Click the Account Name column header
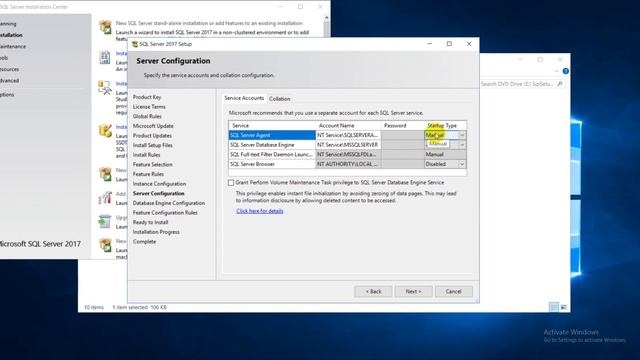 (x=348, y=126)
